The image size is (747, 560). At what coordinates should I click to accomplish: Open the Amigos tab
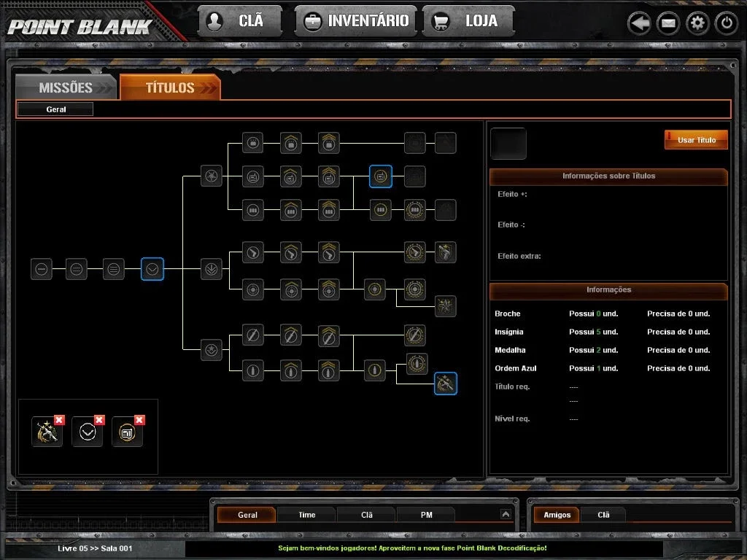point(557,515)
